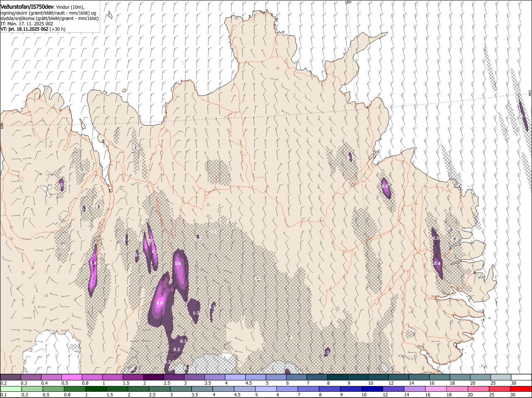The image size is (532, 398).
Task: Click the 0.7 value label on the map
Action: coord(155,251)
